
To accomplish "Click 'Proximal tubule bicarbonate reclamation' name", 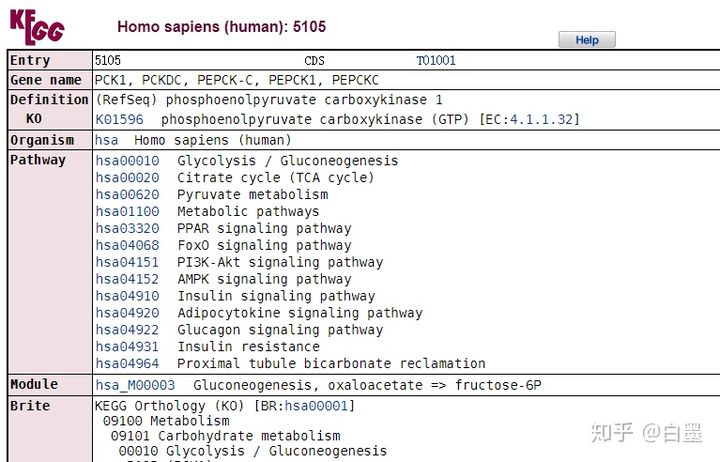I will coord(331,364).
